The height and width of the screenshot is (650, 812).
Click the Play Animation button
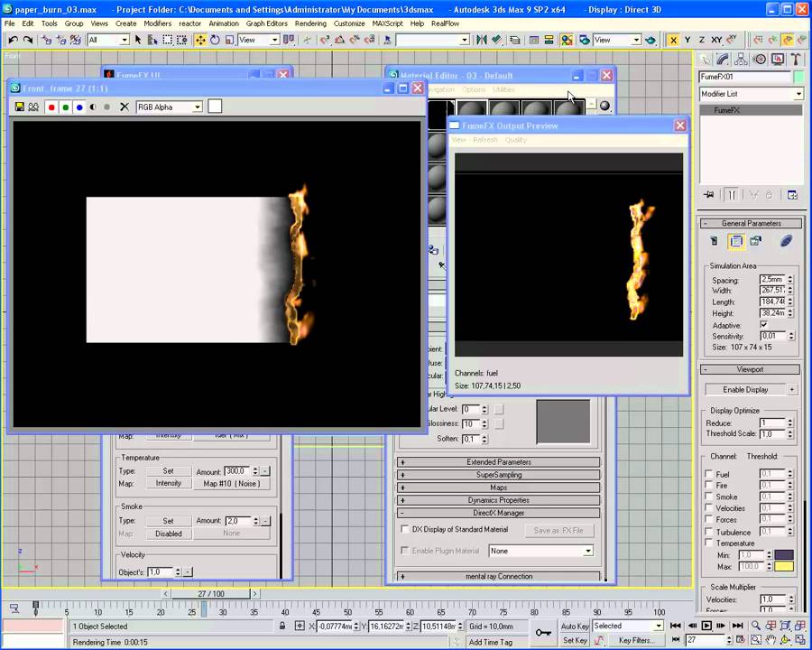(706, 626)
